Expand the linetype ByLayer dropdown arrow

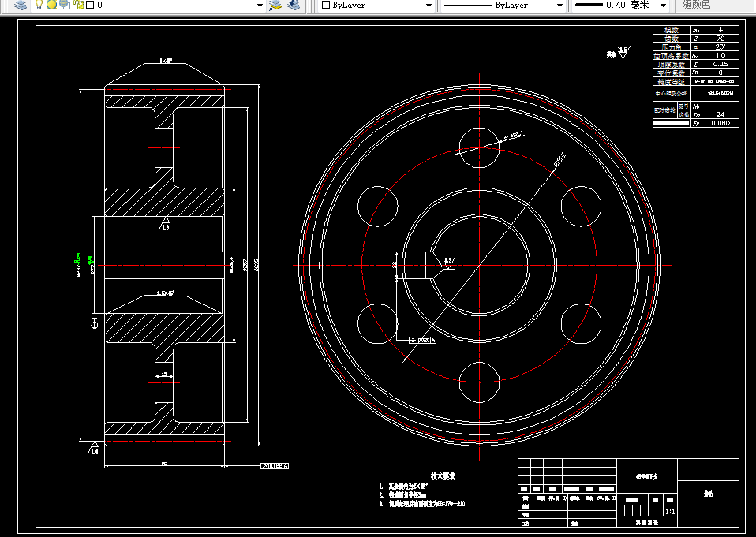tap(560, 6)
